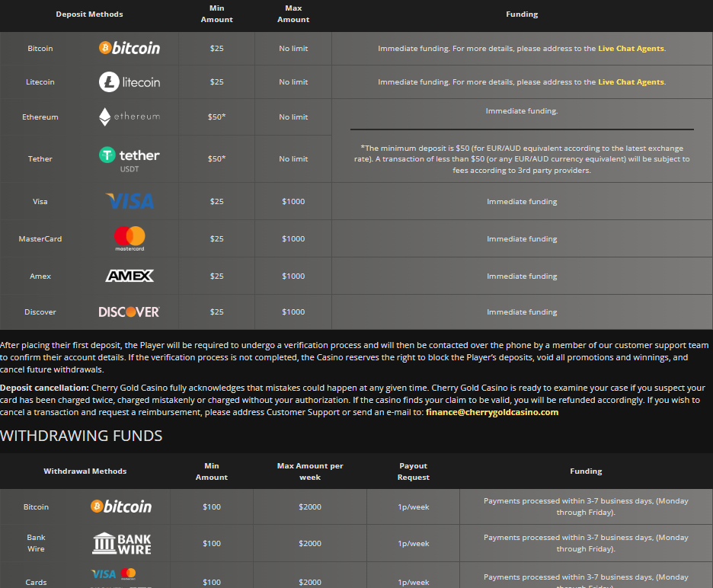This screenshot has height=588, width=713.
Task: Select the $50* minimum amount for Ethereum
Action: pyautogui.click(x=217, y=117)
